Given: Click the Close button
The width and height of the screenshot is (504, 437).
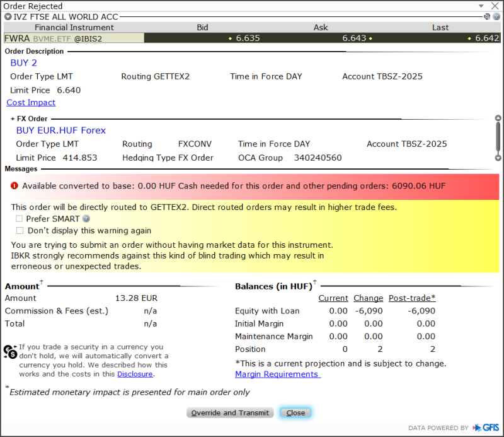Looking at the screenshot, I should click(x=295, y=412).
